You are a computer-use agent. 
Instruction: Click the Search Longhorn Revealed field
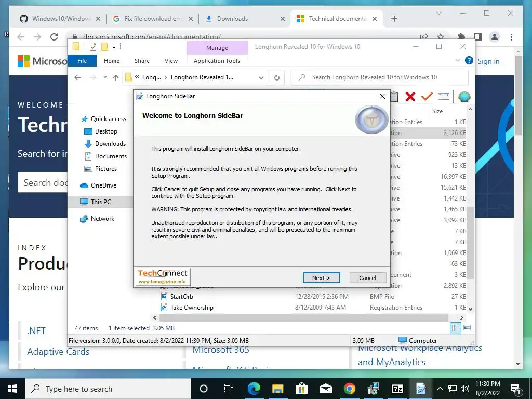click(380, 77)
